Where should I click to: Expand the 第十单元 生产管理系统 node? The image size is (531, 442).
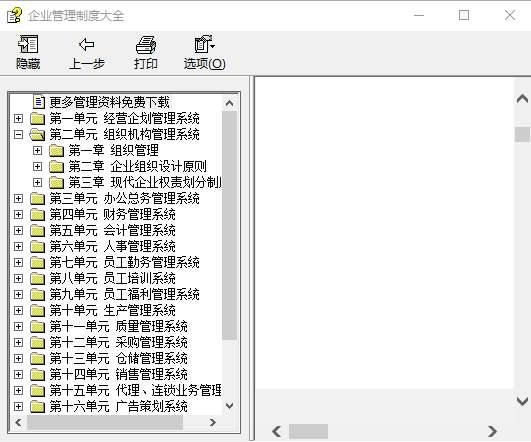pos(18,311)
